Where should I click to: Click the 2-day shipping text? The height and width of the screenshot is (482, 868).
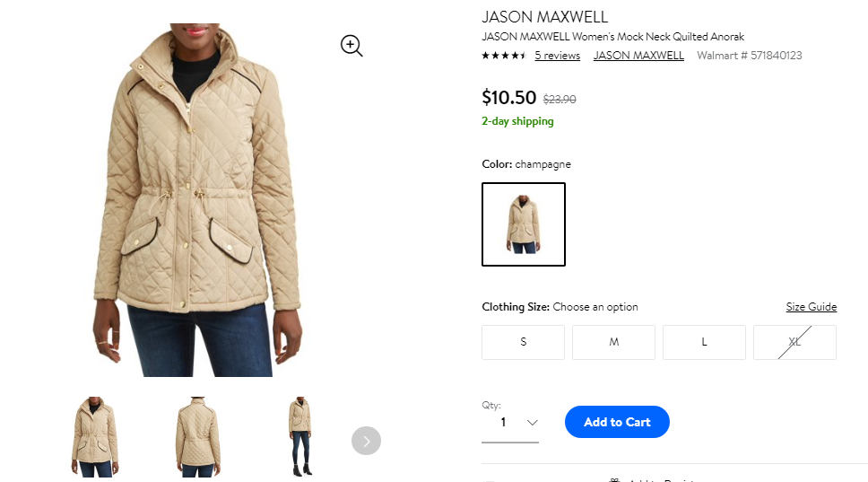[x=517, y=121]
